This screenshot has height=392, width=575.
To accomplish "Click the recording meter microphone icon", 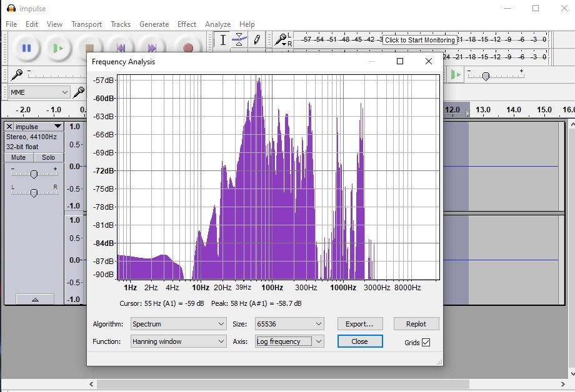I will click(x=281, y=39).
